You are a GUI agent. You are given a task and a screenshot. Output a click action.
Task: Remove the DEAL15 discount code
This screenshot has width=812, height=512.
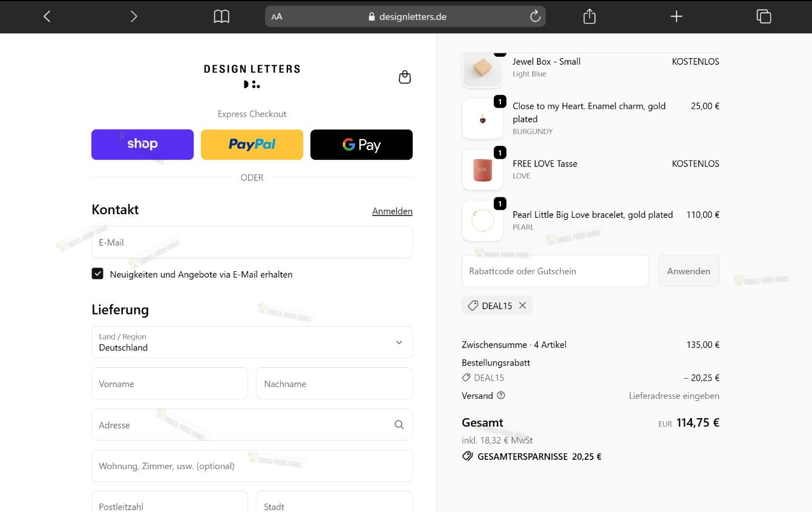click(x=523, y=306)
